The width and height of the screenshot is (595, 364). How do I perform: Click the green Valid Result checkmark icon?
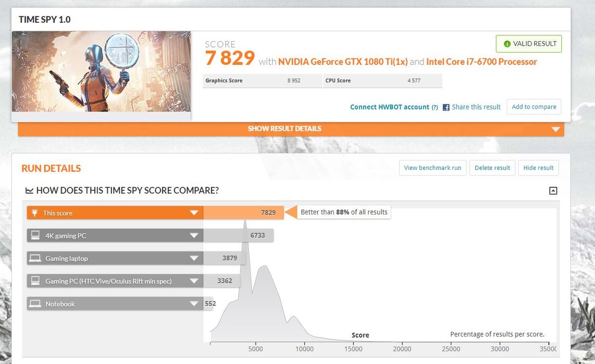pos(507,44)
